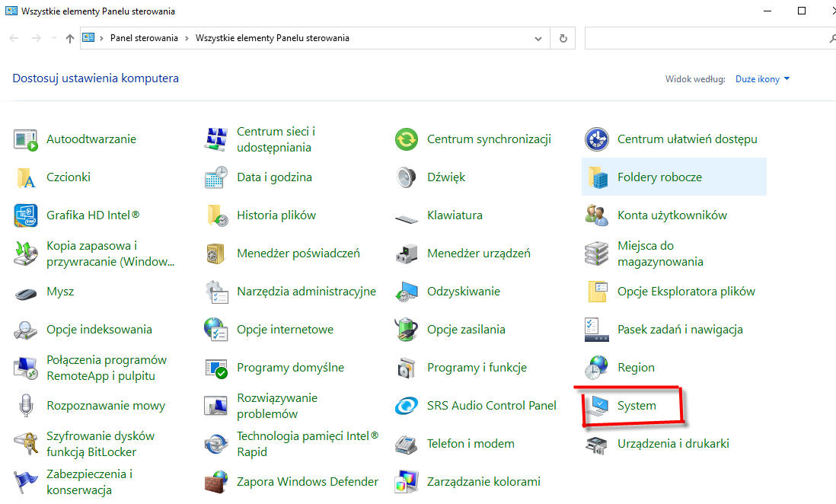Click inside the Control Panel search box
Viewport: 836px width, 504px height.
[x=704, y=38]
